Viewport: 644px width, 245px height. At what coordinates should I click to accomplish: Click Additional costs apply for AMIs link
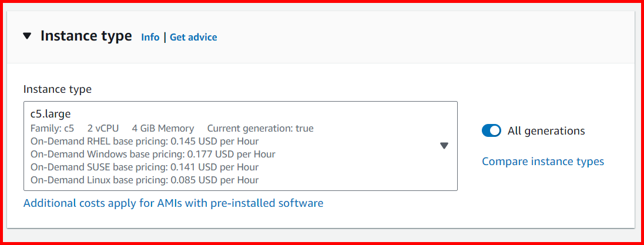click(173, 203)
